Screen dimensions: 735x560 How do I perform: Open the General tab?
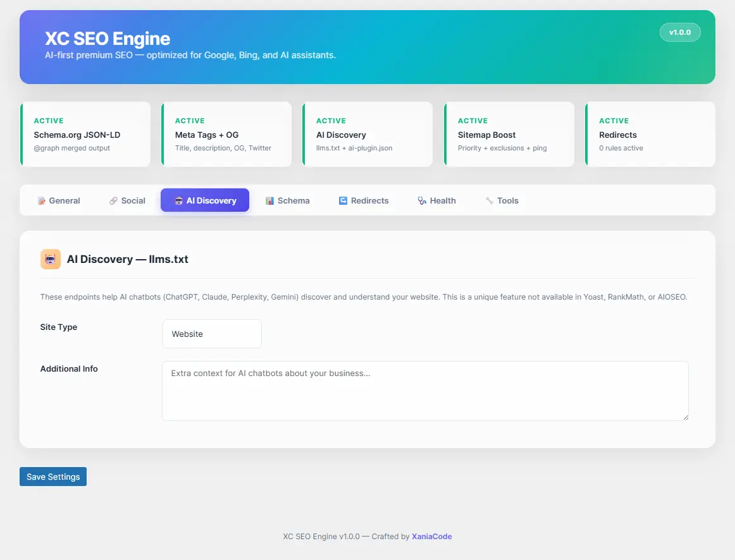click(59, 200)
